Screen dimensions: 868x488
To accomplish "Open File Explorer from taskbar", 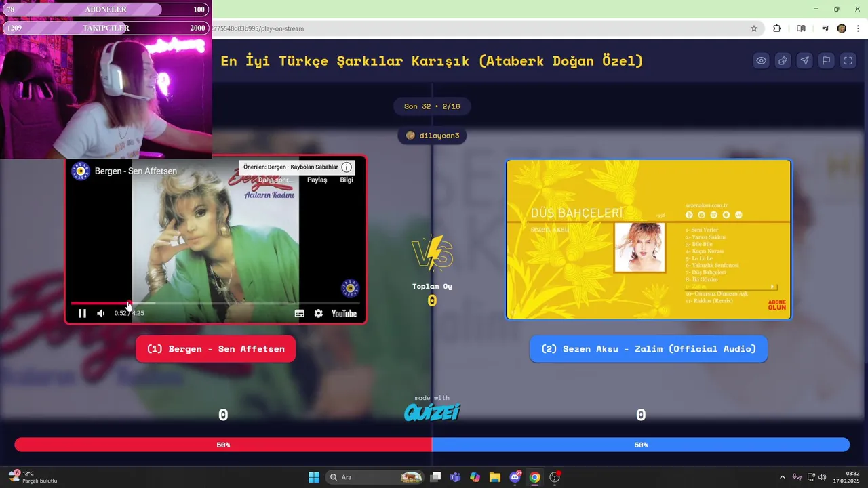I will 494,477.
